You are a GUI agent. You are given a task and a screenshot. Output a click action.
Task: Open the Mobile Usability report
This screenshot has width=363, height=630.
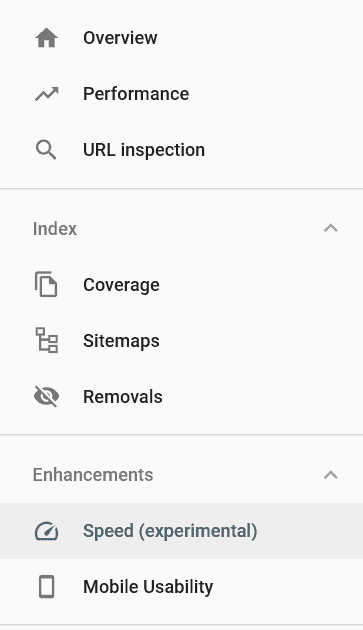pos(181,587)
